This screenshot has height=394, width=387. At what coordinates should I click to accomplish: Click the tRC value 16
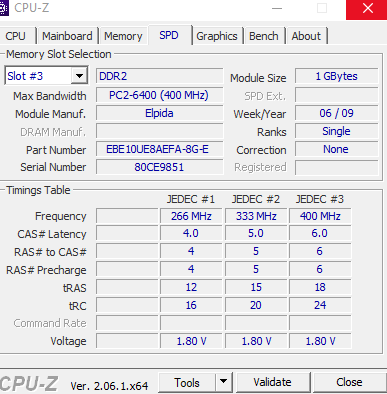pos(191,305)
